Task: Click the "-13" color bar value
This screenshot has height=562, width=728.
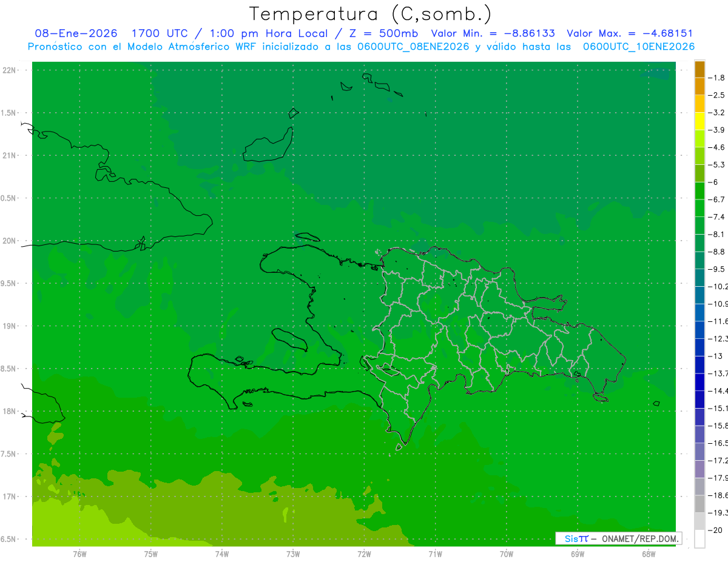Action: (715, 356)
